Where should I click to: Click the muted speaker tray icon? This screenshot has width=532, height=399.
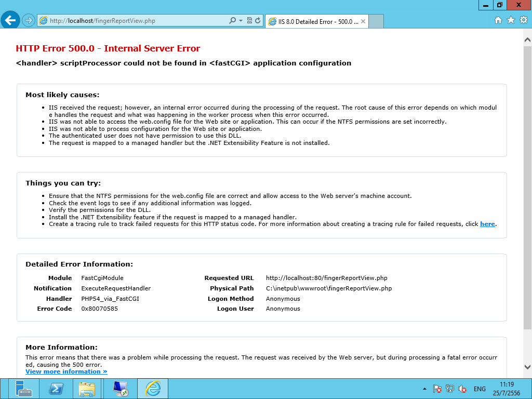(x=462, y=389)
